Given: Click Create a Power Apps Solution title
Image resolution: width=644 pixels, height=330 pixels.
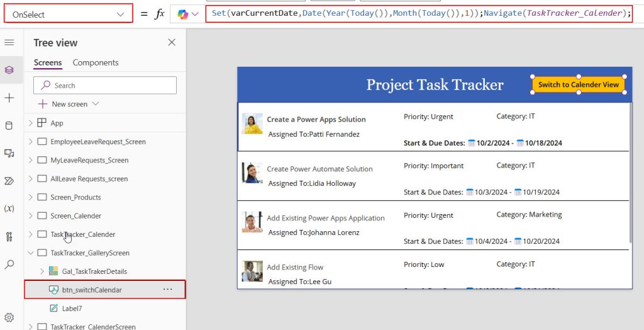Looking at the screenshot, I should (x=316, y=119).
